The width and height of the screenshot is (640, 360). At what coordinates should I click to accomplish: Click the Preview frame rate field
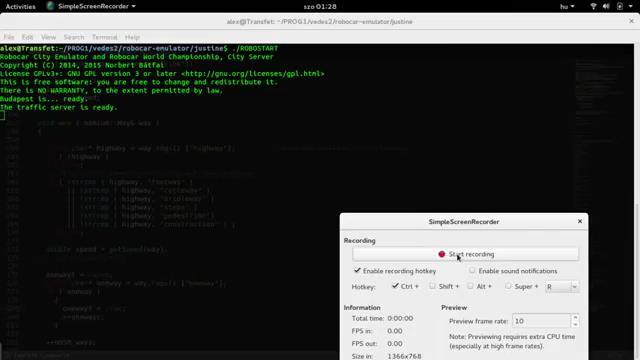541,321
